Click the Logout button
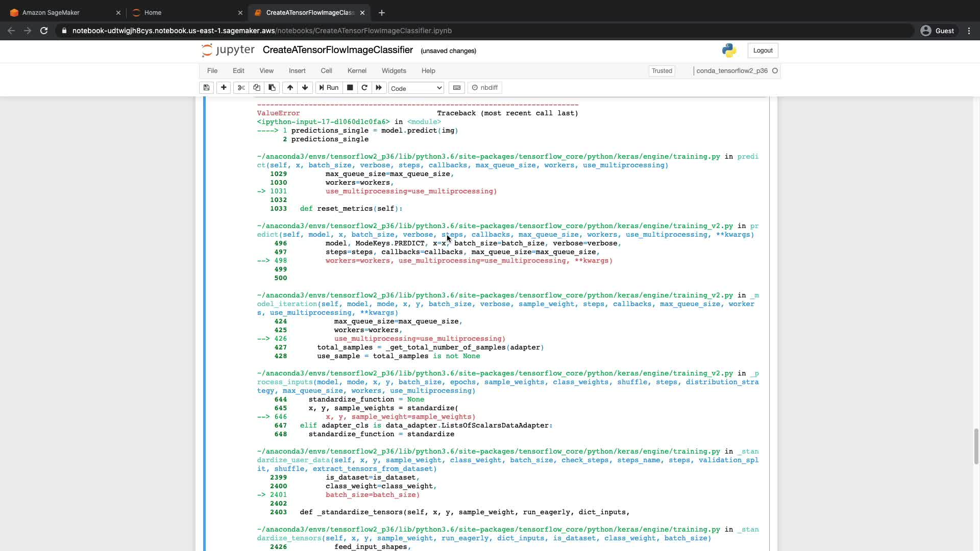 tap(763, 51)
